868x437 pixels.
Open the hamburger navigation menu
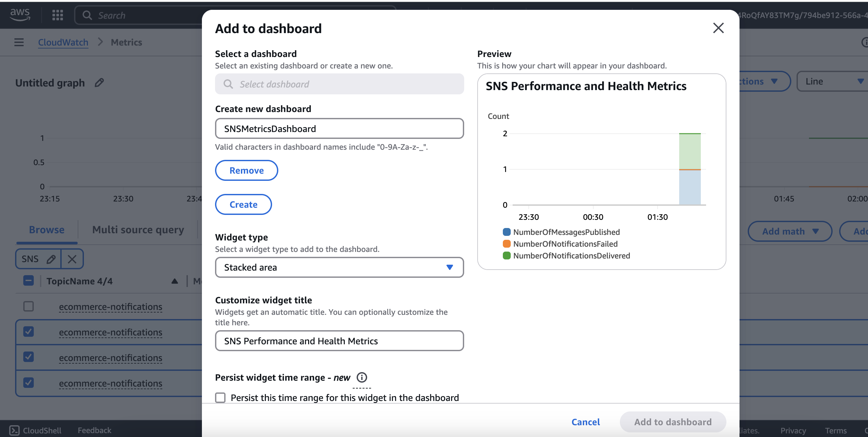[x=19, y=42]
